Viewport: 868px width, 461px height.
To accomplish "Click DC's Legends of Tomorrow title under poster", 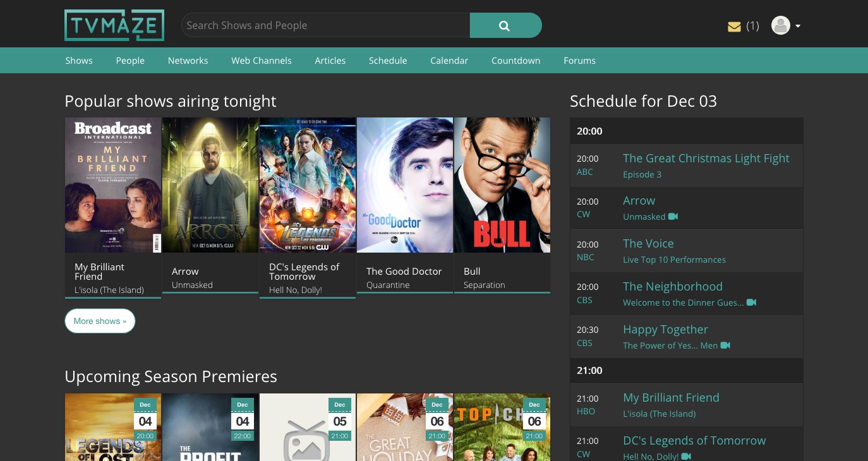I will click(304, 272).
